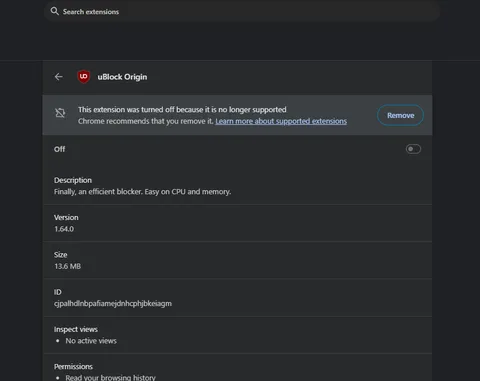480x381 pixels.
Task: Click the 'Off' status label
Action: [60, 149]
